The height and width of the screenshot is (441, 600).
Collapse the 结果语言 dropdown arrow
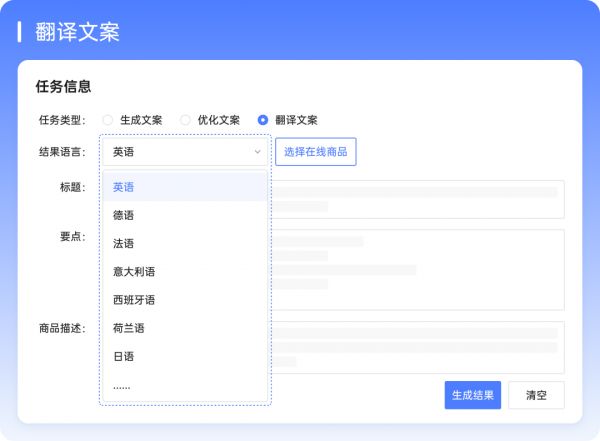(x=257, y=152)
